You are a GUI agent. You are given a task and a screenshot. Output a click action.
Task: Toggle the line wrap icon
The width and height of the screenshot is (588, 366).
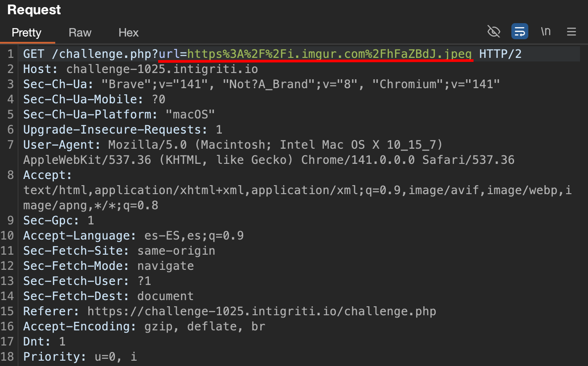(519, 32)
